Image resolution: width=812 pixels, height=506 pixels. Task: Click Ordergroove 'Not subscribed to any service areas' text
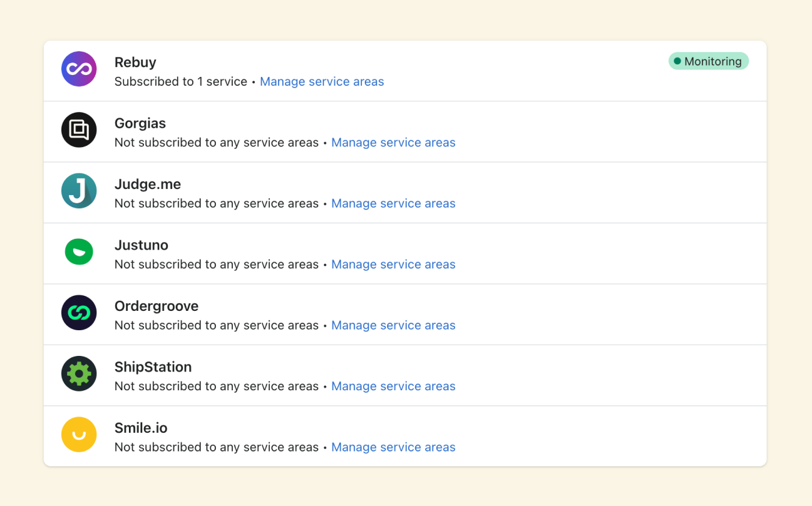click(217, 325)
